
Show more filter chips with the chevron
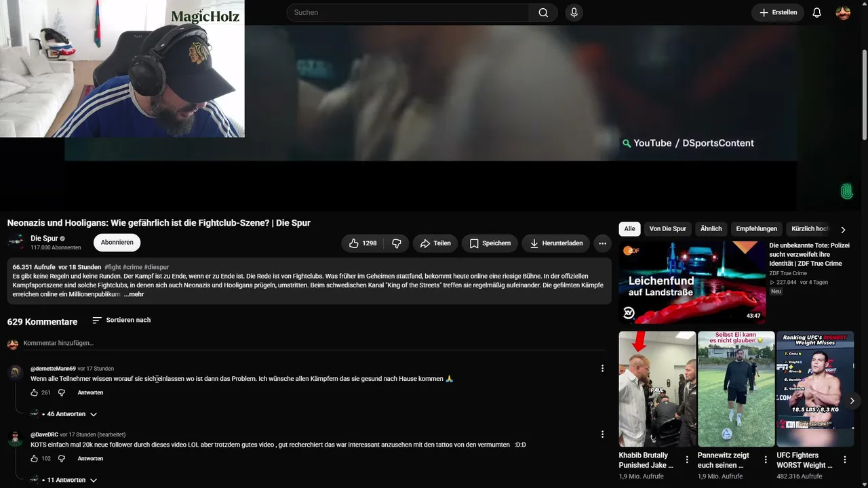(x=843, y=230)
